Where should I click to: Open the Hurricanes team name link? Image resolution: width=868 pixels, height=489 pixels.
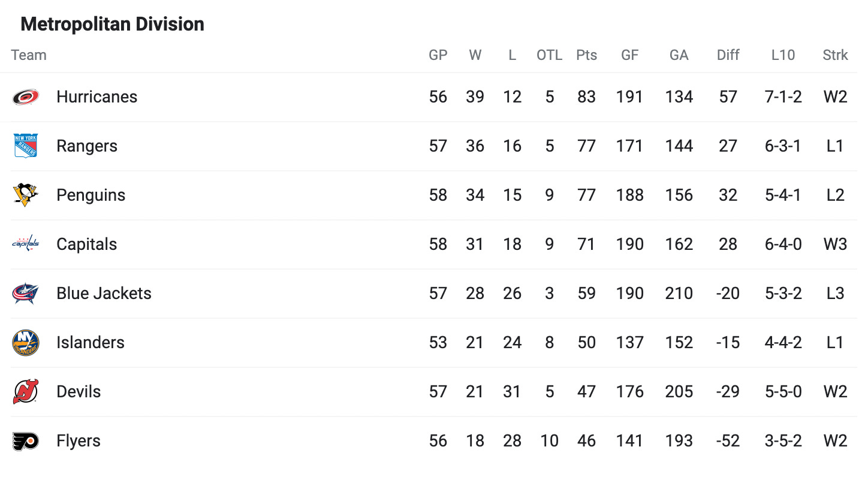[x=97, y=97]
